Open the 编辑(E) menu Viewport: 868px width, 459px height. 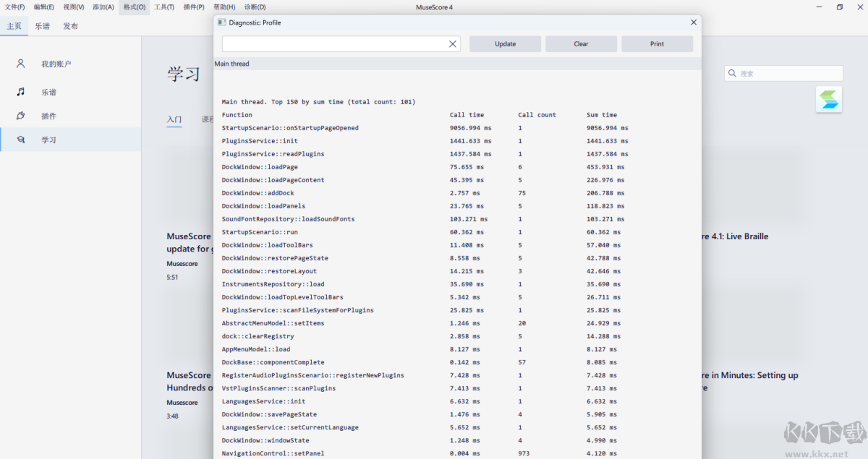[43, 7]
